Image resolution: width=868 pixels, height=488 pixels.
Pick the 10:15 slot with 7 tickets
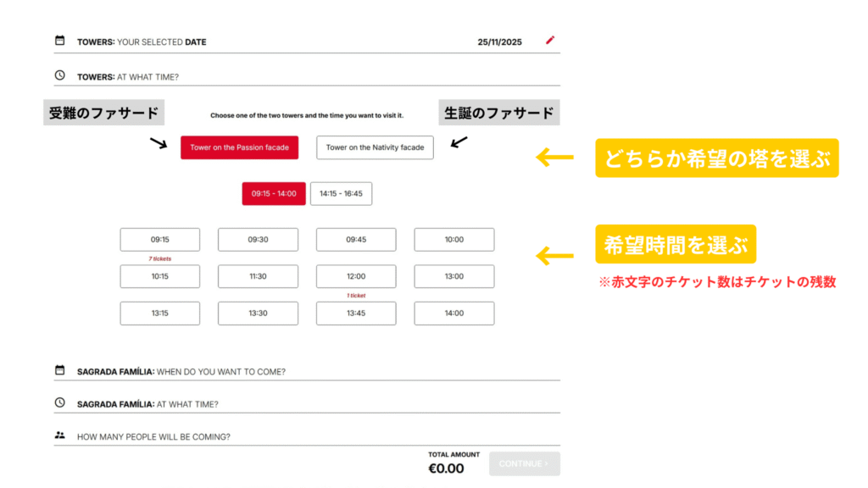160,276
